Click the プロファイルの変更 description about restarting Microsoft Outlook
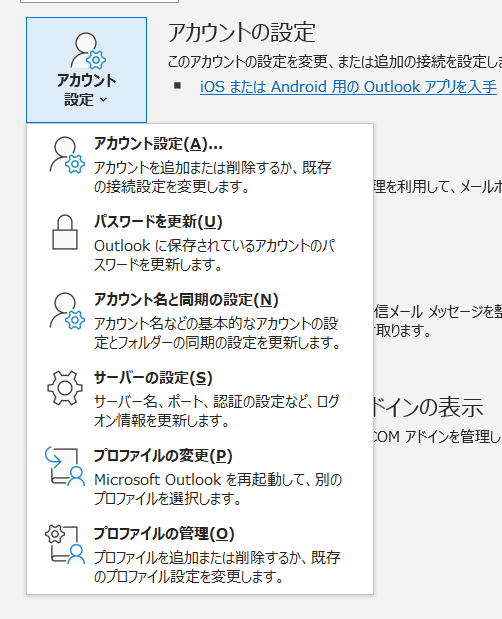This screenshot has height=619, width=502. click(218, 489)
